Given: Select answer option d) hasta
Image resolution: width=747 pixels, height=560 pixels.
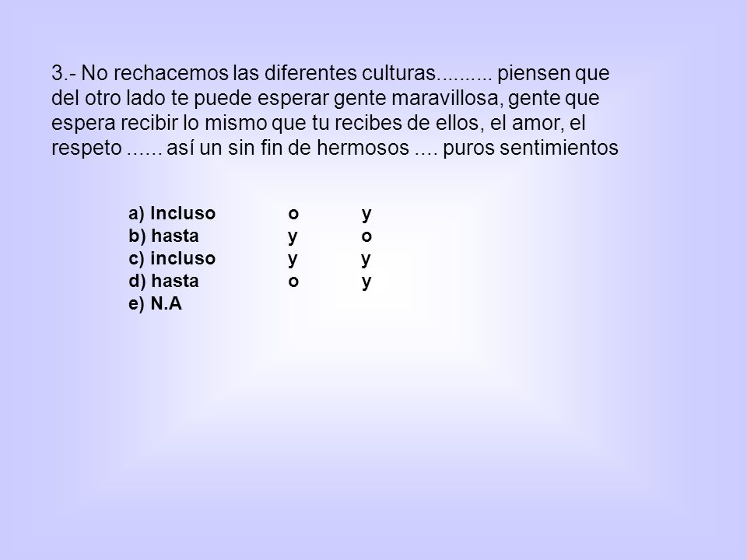Looking at the screenshot, I should pyautogui.click(x=163, y=281).
